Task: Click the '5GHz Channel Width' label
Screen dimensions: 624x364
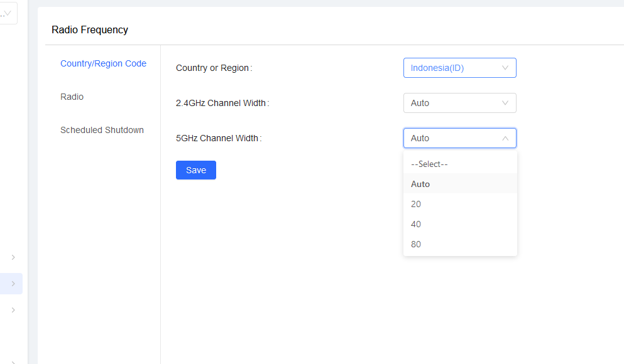Action: (x=219, y=138)
